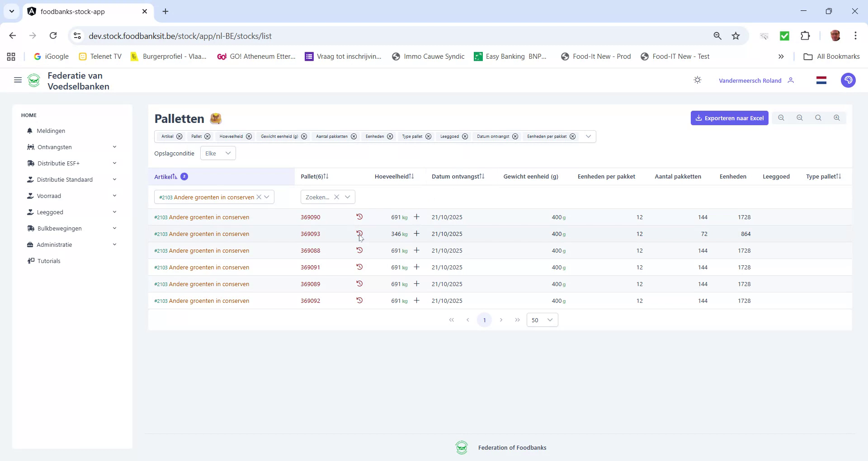868x461 pixels.
Task: Open the page size 50 dropdown
Action: pos(542,320)
